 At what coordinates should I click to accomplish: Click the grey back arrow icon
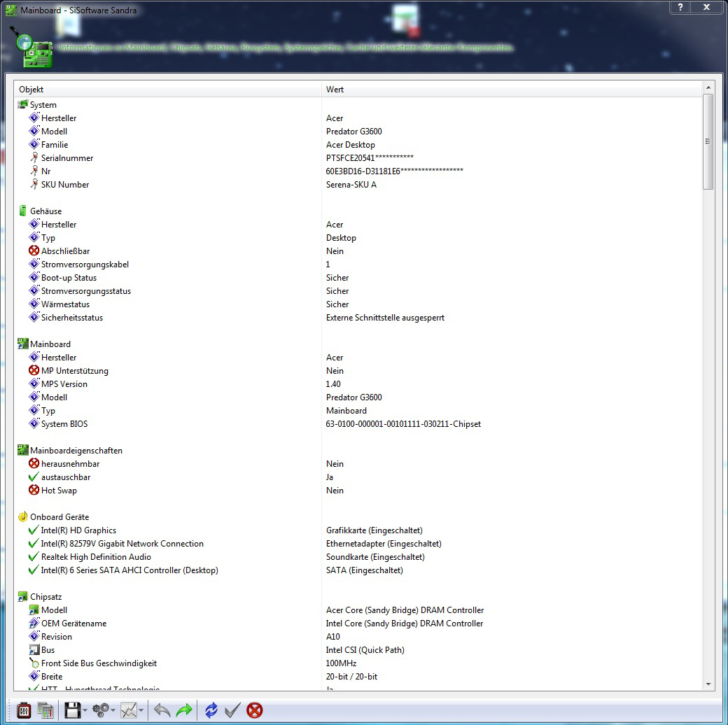pos(162,710)
